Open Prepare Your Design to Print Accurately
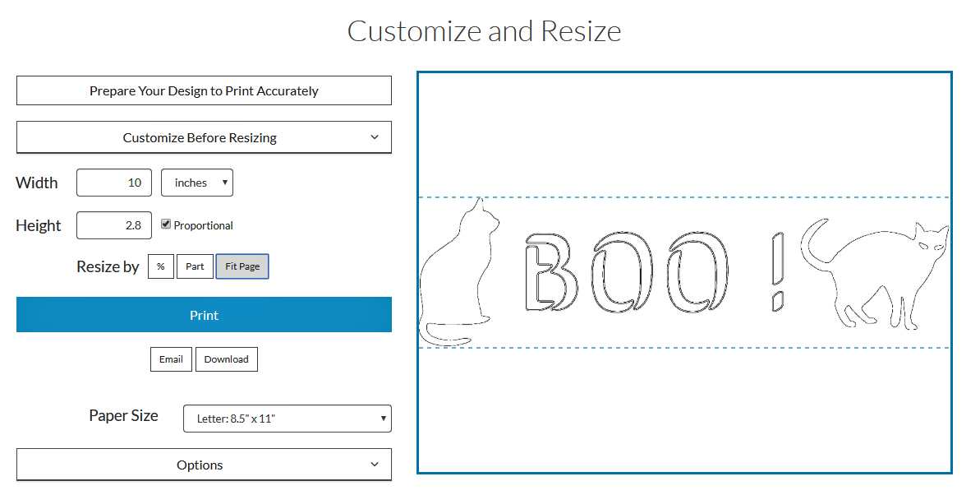Viewport: 980px width, 495px height. pos(204,90)
